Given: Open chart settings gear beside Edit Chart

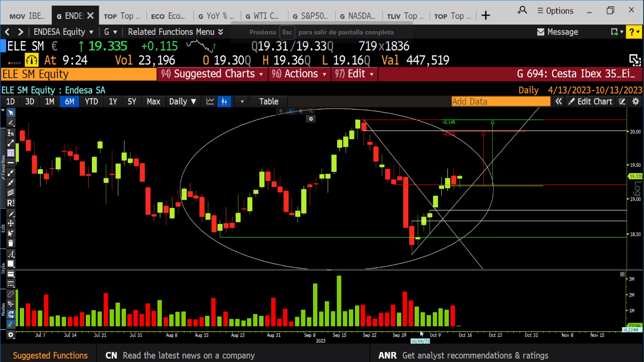Looking at the screenshot, I should click(x=636, y=101).
